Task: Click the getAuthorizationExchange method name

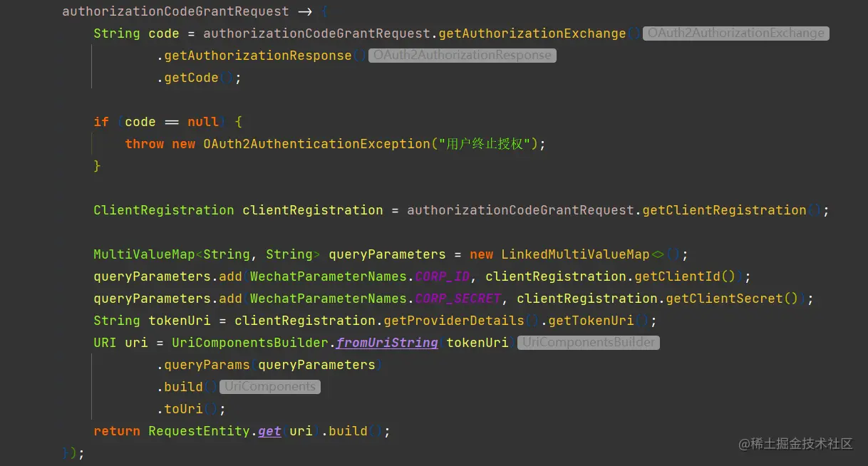Action: tap(532, 33)
